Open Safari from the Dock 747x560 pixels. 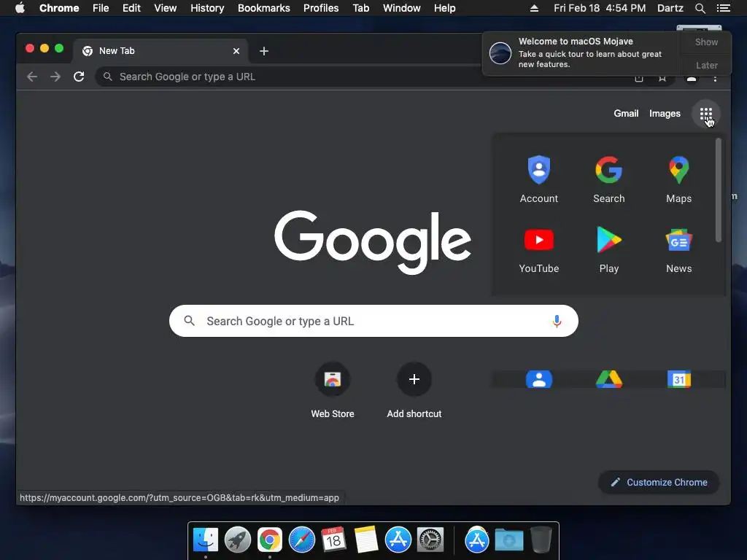(302, 540)
